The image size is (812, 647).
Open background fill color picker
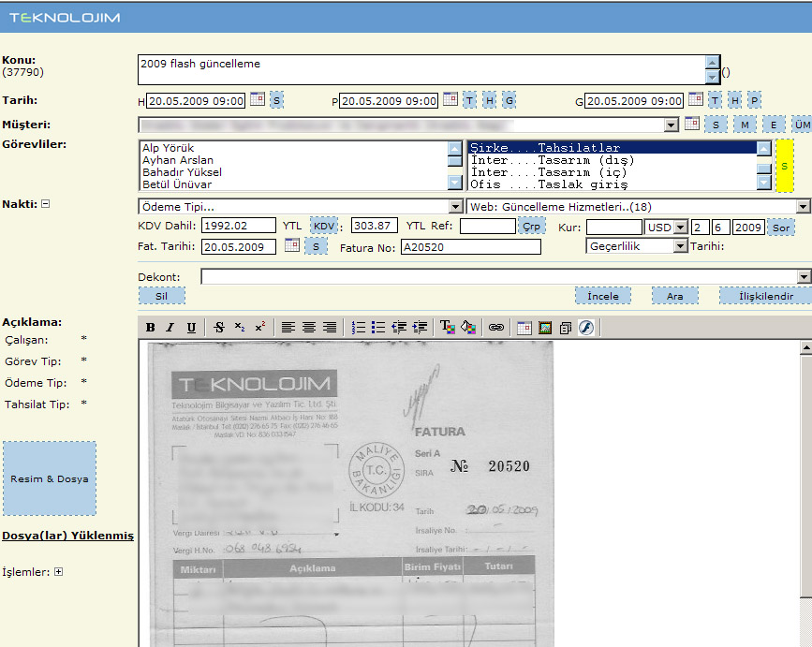tap(468, 328)
